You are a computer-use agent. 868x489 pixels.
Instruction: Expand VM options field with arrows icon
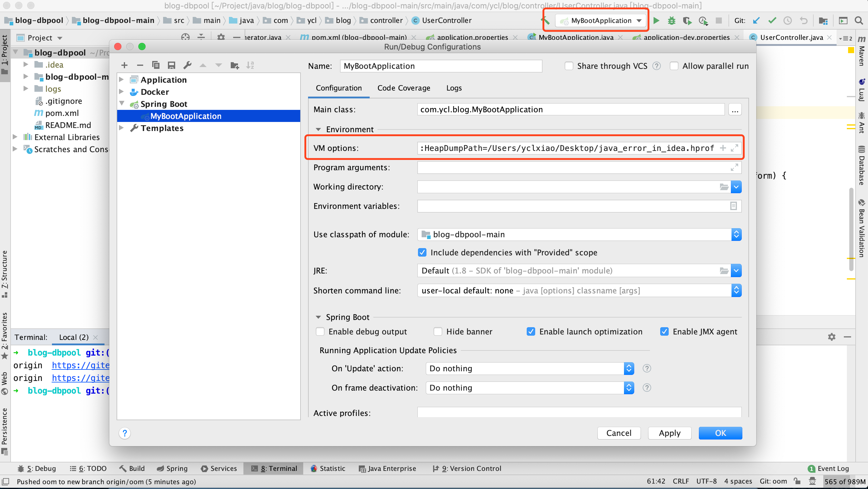734,148
